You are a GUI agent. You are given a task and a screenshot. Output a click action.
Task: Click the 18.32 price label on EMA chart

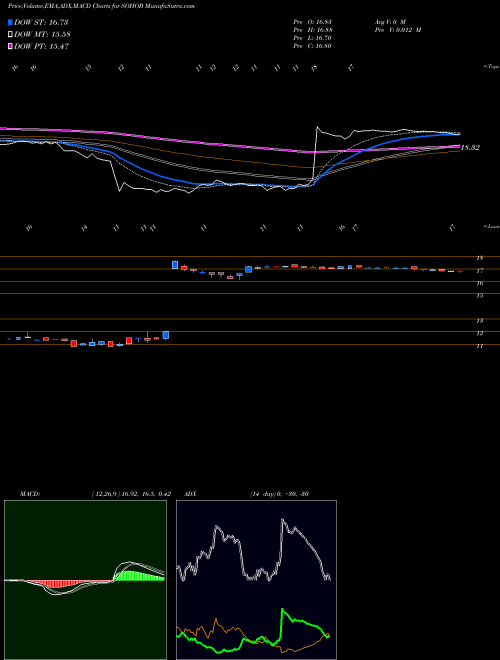(x=470, y=148)
